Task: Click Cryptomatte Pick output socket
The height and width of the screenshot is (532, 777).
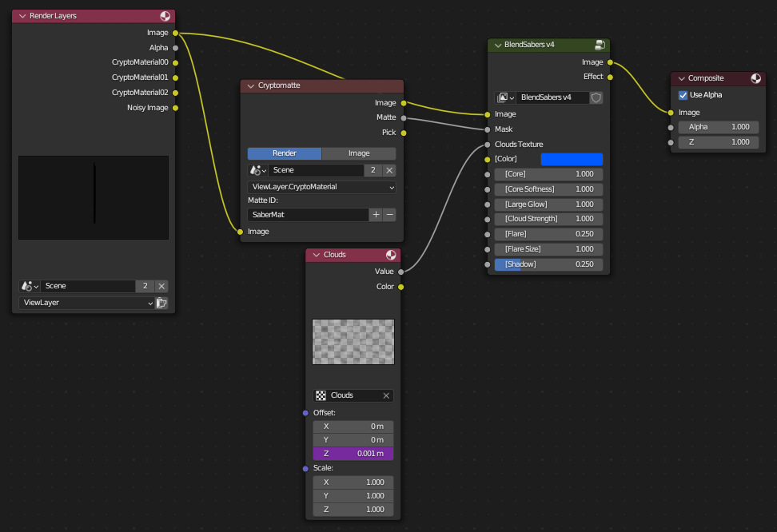Action: pyautogui.click(x=404, y=133)
